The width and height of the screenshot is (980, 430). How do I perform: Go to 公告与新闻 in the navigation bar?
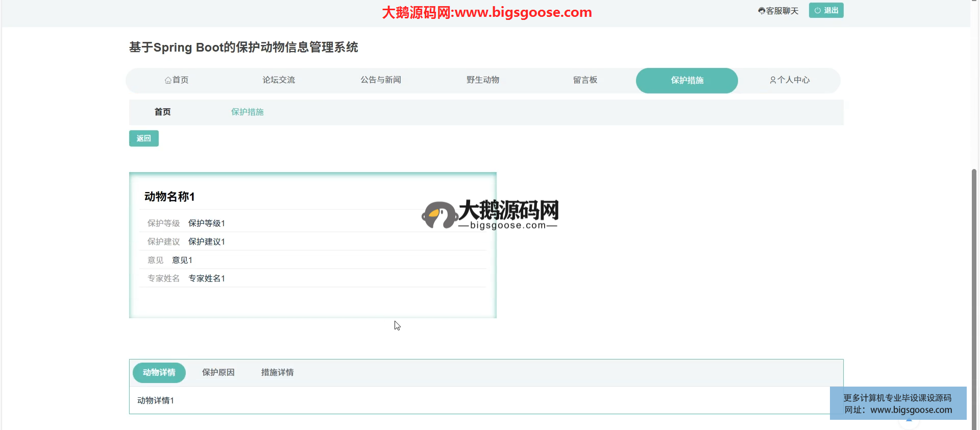pyautogui.click(x=381, y=80)
